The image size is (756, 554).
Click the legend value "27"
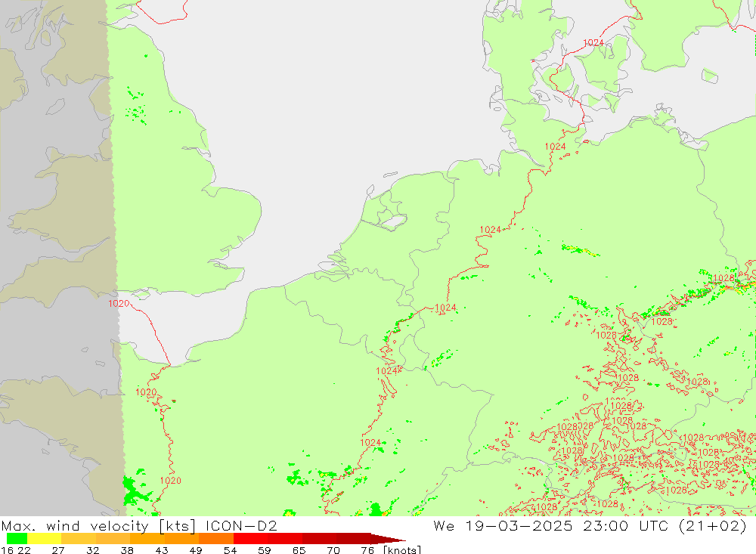click(x=58, y=550)
